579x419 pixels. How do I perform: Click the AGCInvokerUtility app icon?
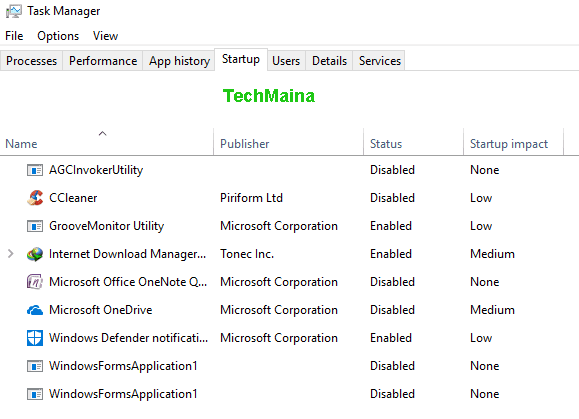[35, 170]
